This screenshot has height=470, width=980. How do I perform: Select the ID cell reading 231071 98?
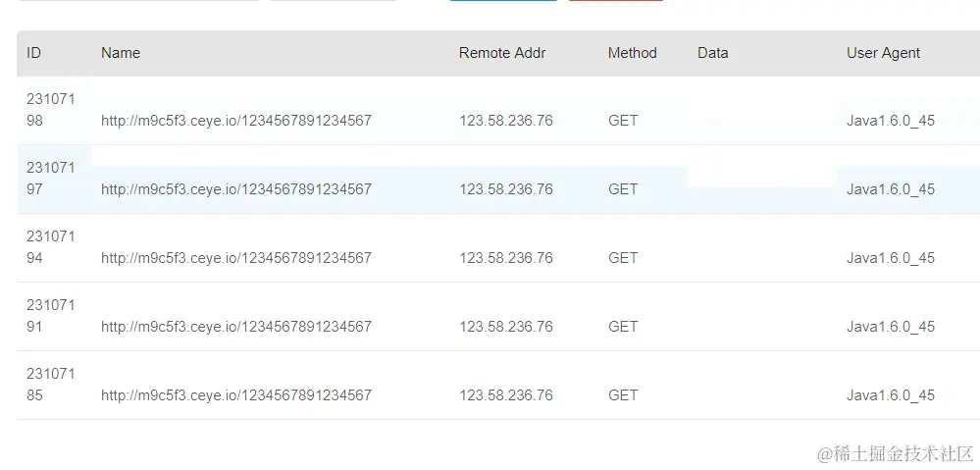[51, 110]
